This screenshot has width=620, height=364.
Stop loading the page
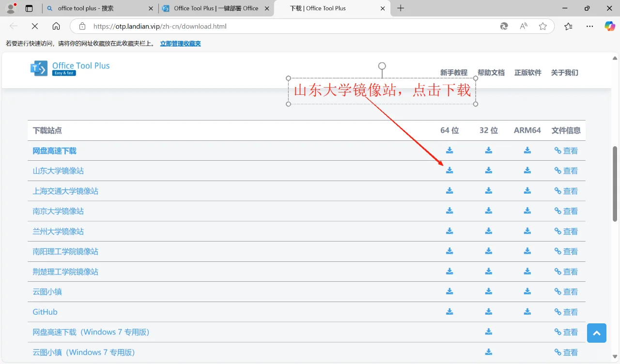(x=35, y=26)
